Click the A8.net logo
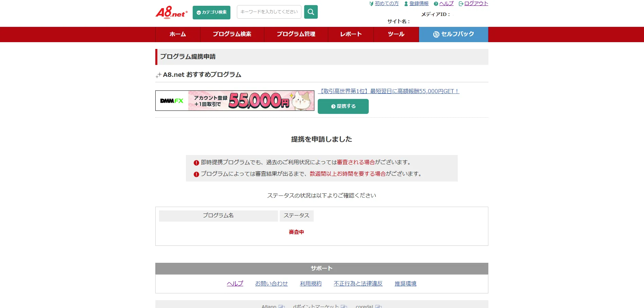The width and height of the screenshot is (644, 308). (x=172, y=13)
